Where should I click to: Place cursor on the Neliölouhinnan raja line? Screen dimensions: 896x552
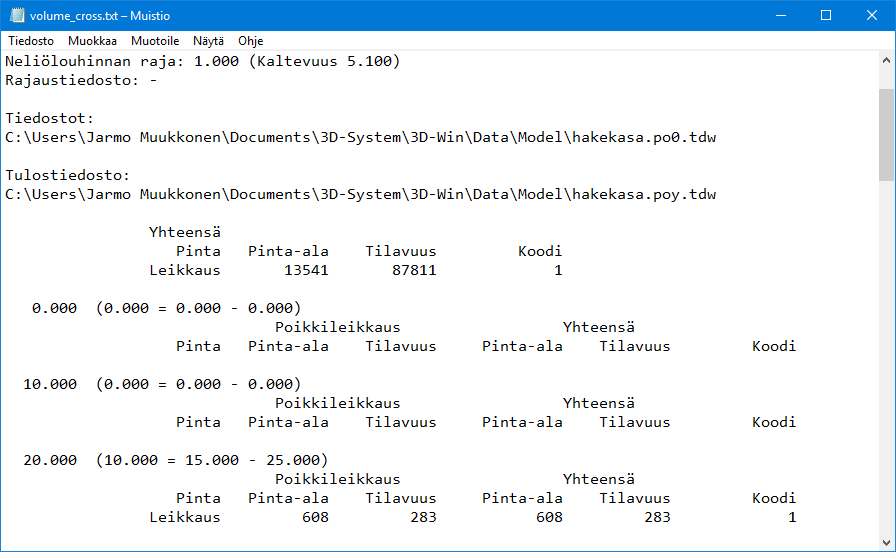pos(202,62)
